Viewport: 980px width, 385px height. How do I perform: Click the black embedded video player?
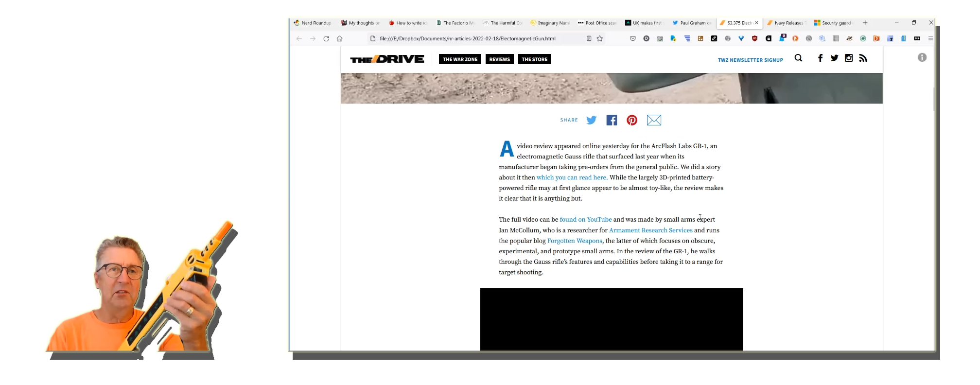click(612, 319)
